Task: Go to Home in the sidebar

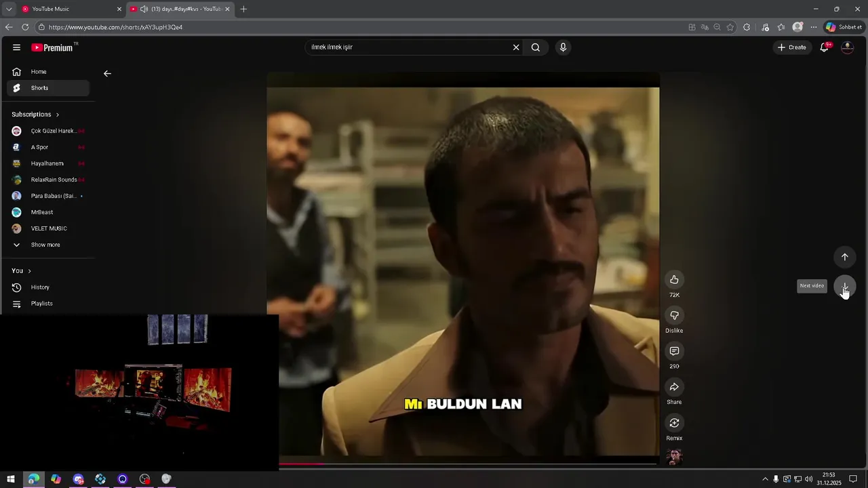Action: tap(47, 72)
